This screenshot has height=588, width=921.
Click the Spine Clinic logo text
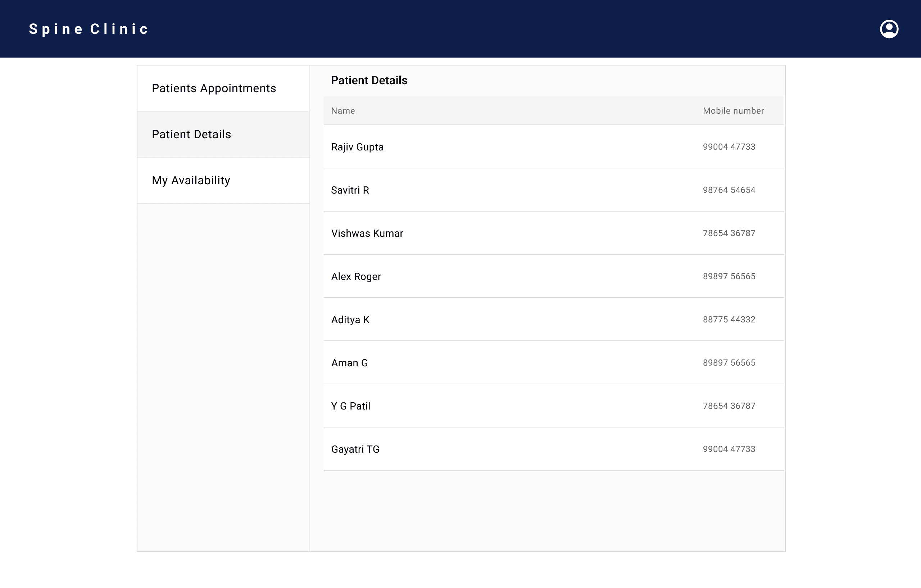click(89, 29)
